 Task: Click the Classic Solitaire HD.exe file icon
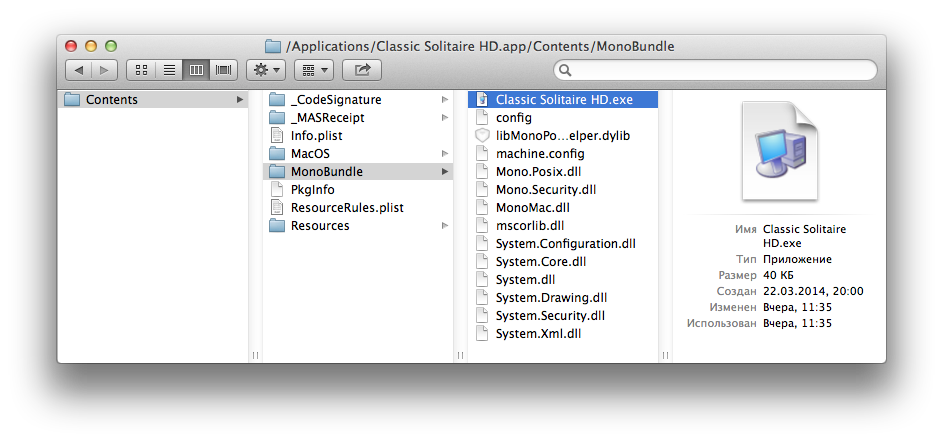pyautogui.click(x=482, y=100)
